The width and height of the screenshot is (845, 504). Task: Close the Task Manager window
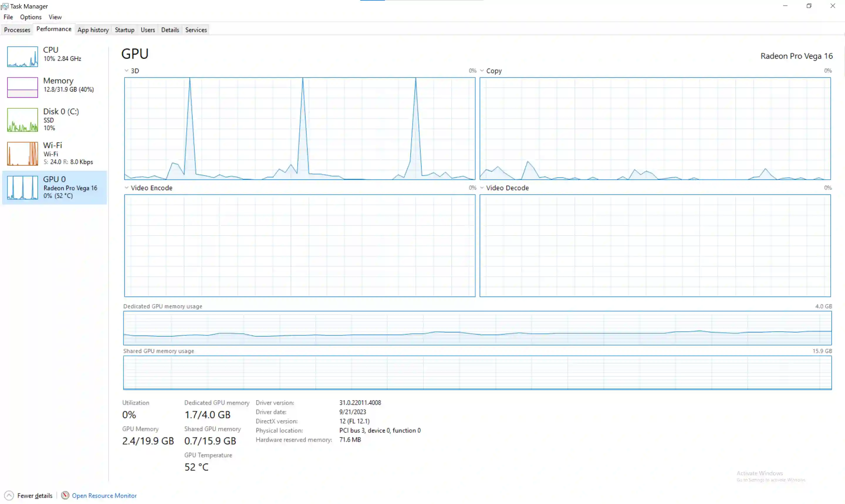833,6
